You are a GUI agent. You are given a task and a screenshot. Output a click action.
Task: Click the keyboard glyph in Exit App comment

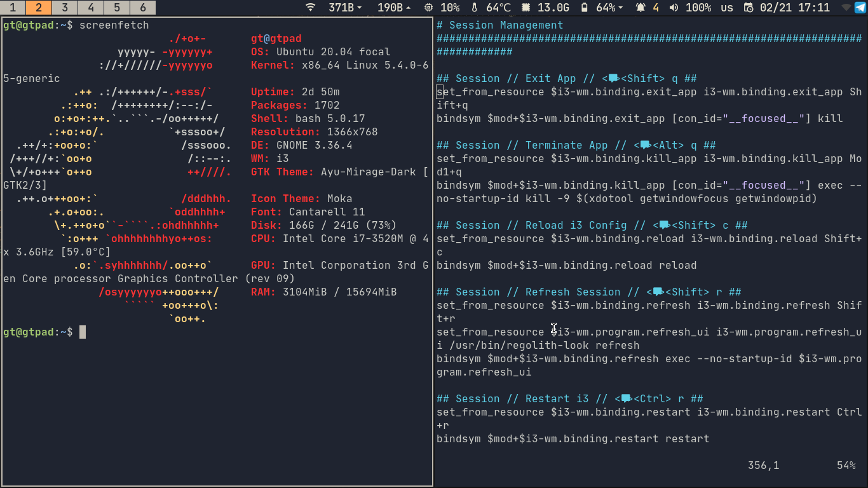[614, 79]
